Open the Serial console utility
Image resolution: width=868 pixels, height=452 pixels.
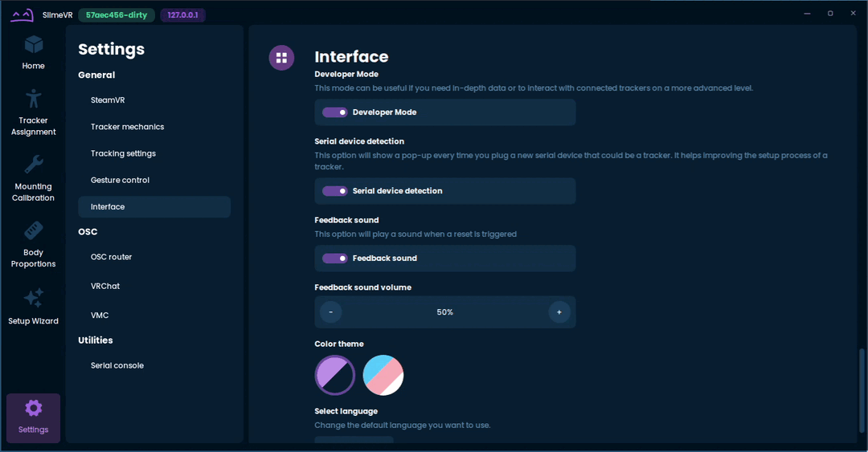click(154, 365)
